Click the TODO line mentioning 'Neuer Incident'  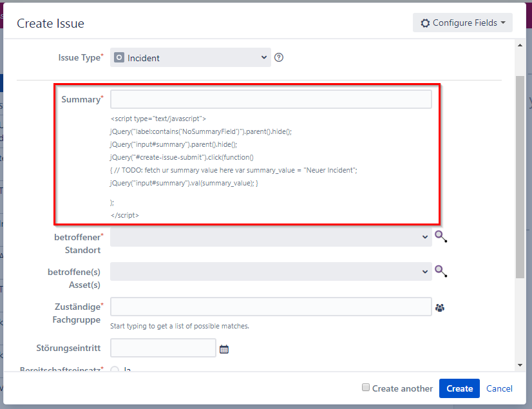point(233,171)
